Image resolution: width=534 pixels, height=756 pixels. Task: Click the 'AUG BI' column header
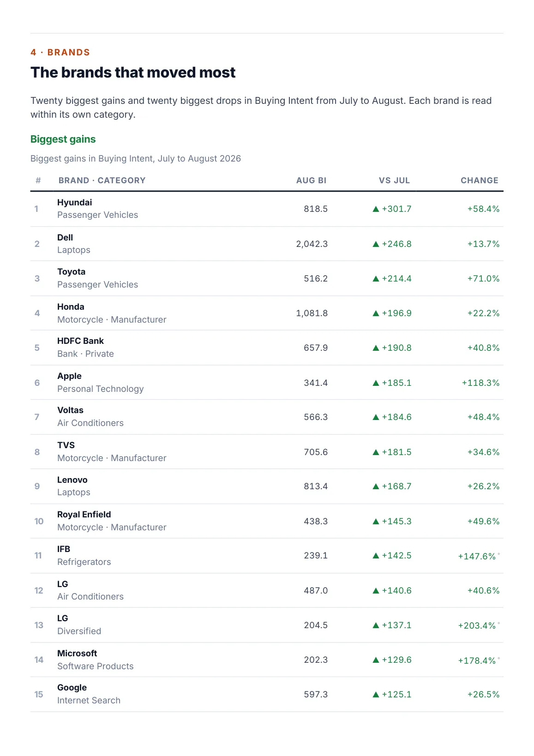312,180
